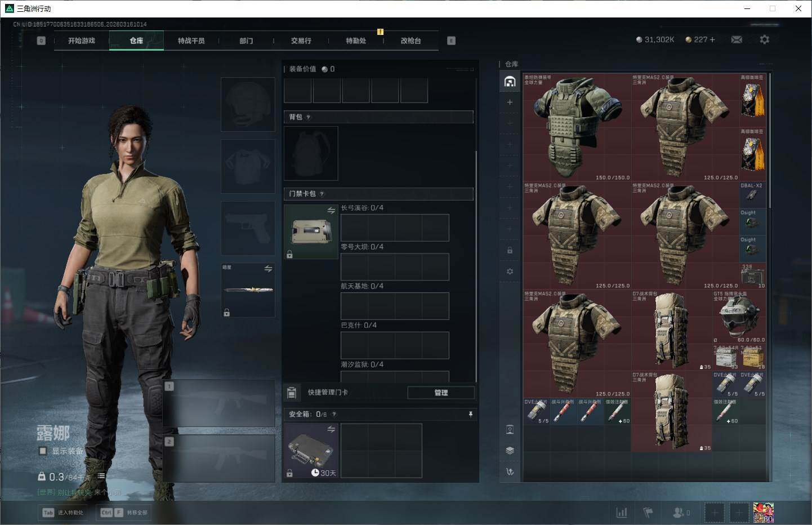Select the 150.0/150.0 heavy armor item

577,127
